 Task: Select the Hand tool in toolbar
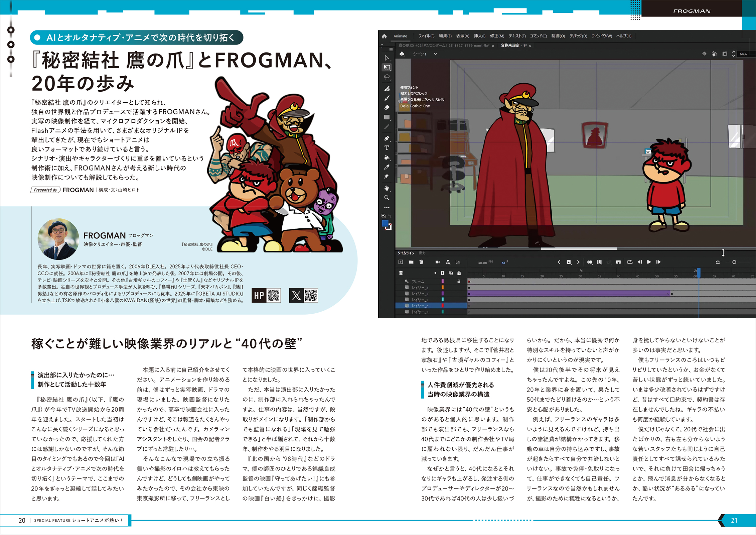point(387,188)
